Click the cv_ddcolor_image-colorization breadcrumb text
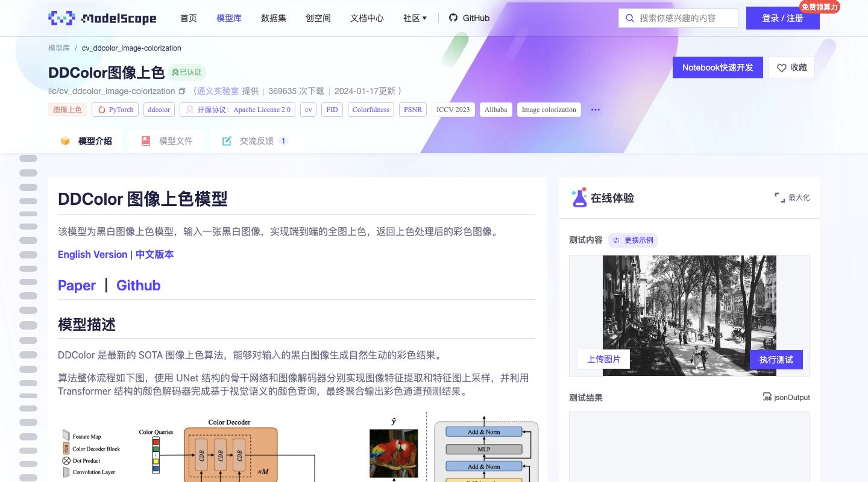 click(x=131, y=48)
